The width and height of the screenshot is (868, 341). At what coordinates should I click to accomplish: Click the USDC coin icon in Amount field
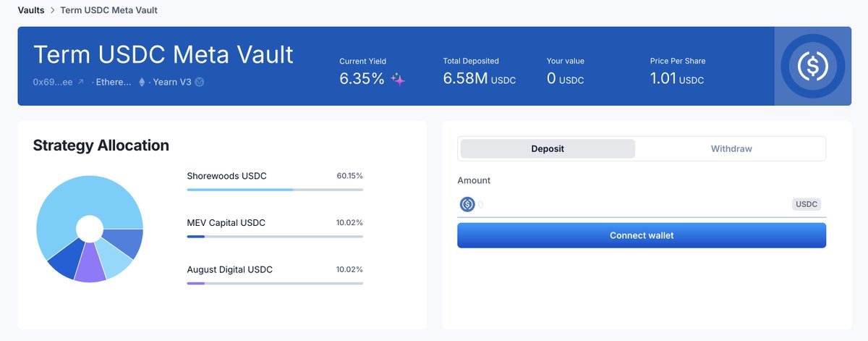tap(467, 204)
